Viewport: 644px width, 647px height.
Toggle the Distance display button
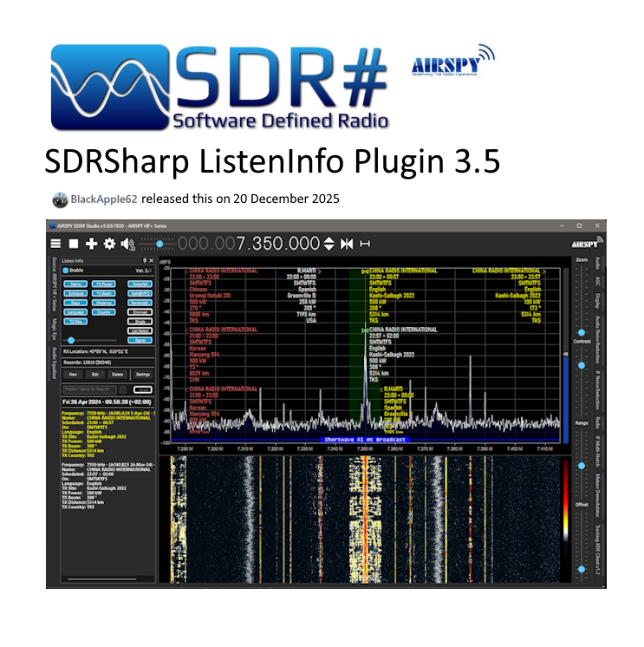point(103,303)
